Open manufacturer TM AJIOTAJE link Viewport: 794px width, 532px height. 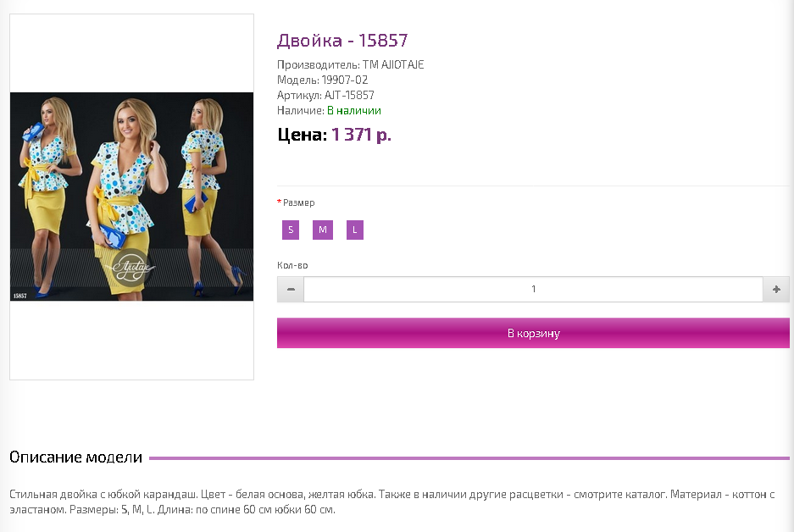click(393, 65)
